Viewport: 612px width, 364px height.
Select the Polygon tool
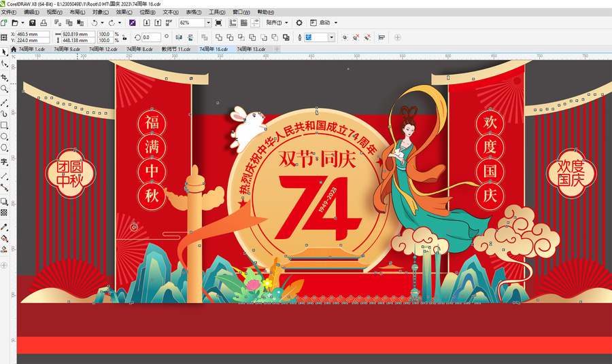4,147
